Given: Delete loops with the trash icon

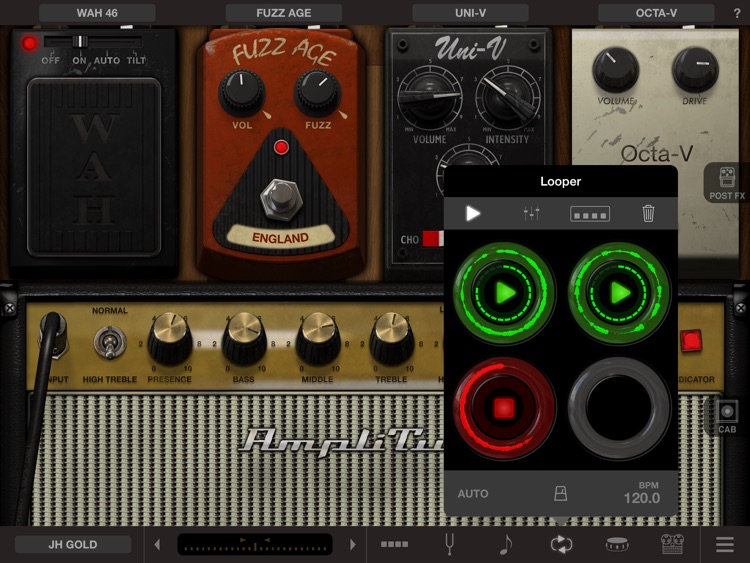Looking at the screenshot, I should point(648,213).
